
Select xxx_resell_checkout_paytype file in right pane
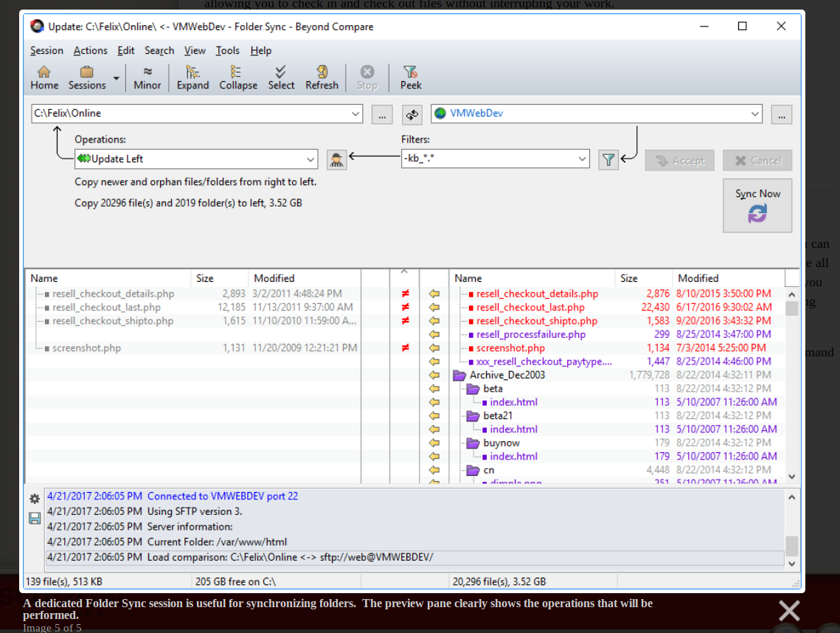[x=544, y=362]
